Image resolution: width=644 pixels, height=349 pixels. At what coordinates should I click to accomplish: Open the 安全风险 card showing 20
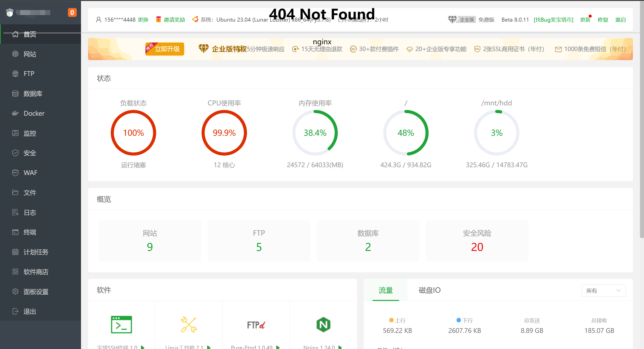click(477, 241)
